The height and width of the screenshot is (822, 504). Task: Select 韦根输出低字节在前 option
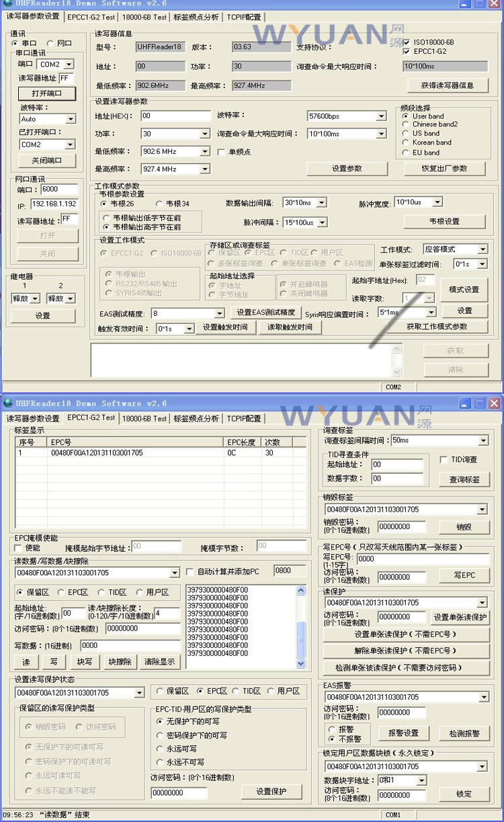point(107,218)
